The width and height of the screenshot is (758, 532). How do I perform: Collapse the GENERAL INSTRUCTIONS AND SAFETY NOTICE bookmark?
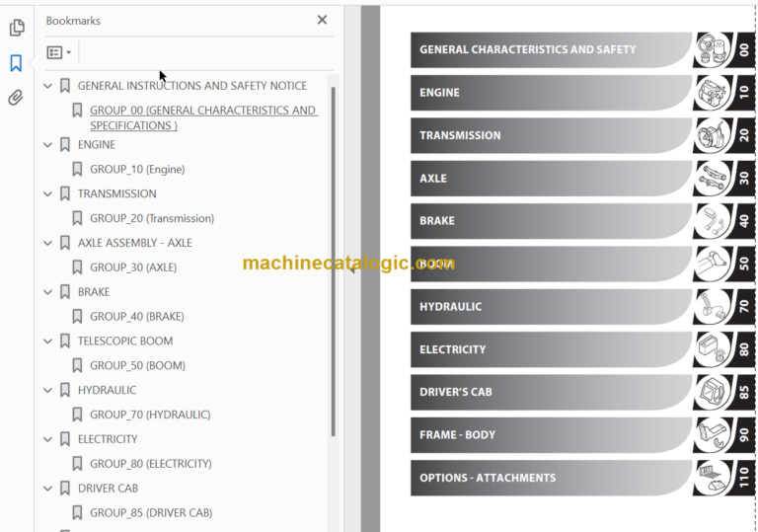click(47, 86)
